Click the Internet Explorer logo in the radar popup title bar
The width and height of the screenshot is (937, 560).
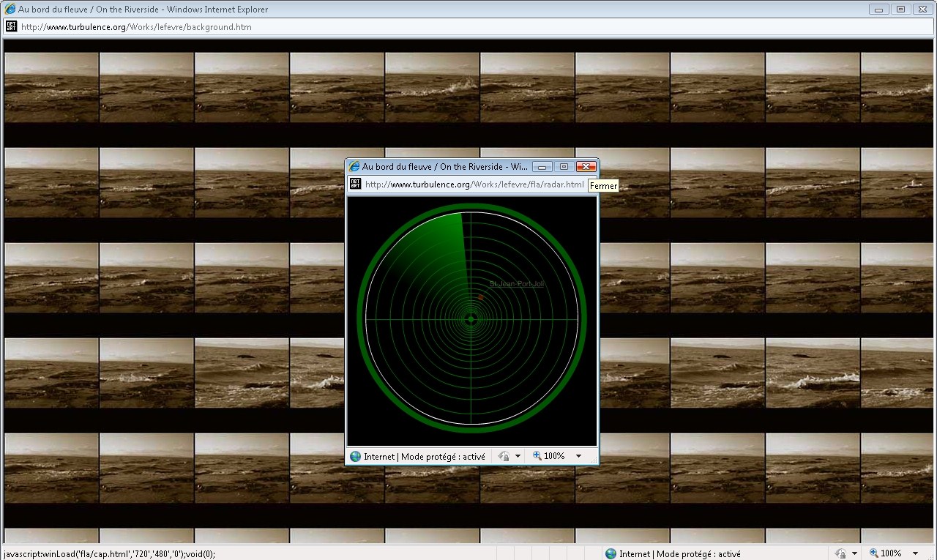pyautogui.click(x=354, y=167)
